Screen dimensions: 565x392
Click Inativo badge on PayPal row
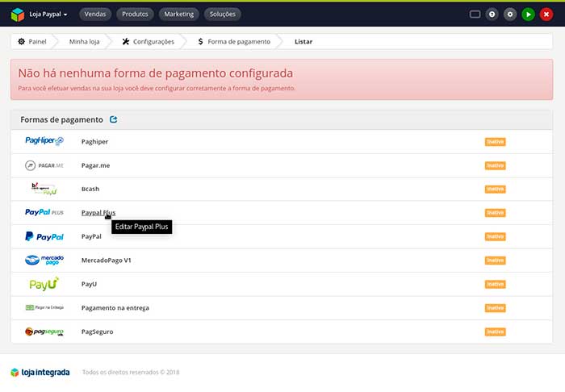pos(495,236)
